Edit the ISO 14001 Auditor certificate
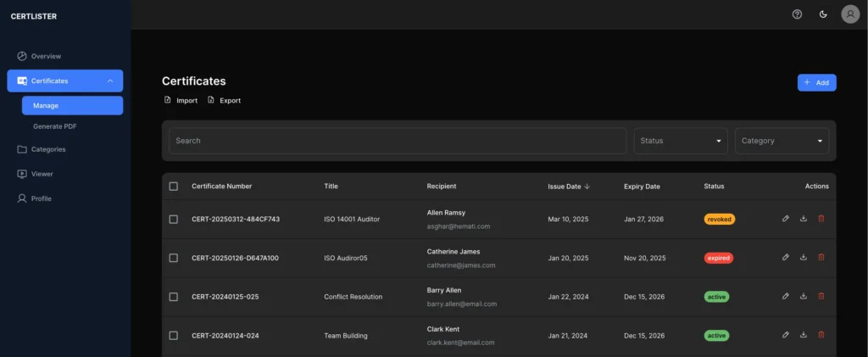The height and width of the screenshot is (357, 868). point(786,219)
